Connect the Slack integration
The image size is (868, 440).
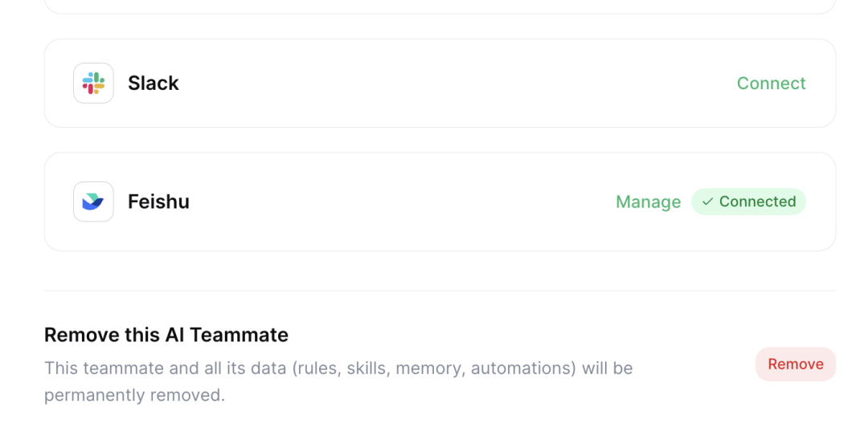click(771, 84)
